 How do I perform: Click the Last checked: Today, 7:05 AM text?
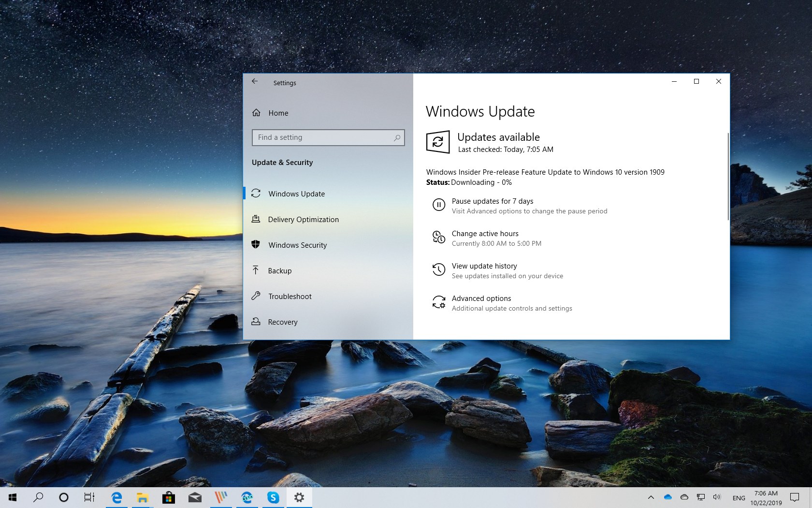tap(506, 149)
